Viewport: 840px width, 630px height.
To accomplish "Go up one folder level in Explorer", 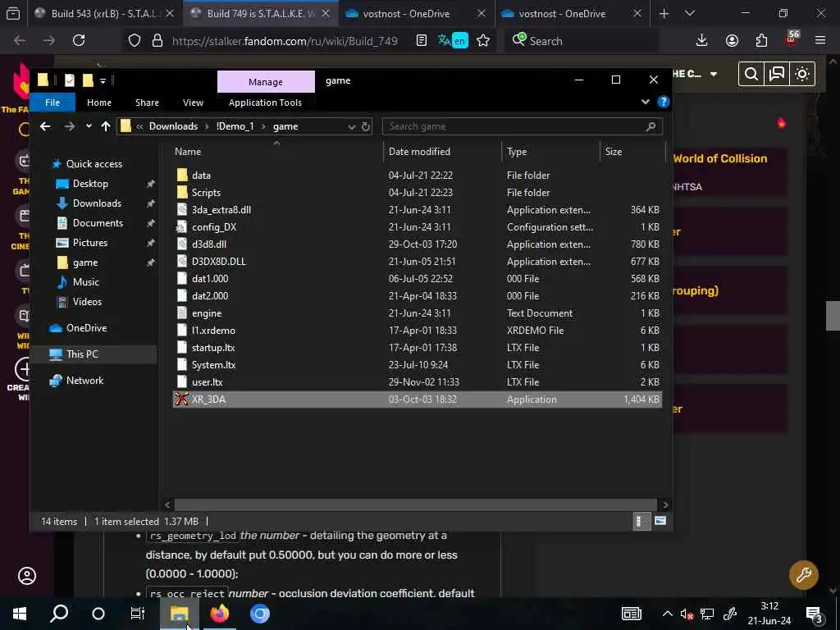I will (106, 126).
